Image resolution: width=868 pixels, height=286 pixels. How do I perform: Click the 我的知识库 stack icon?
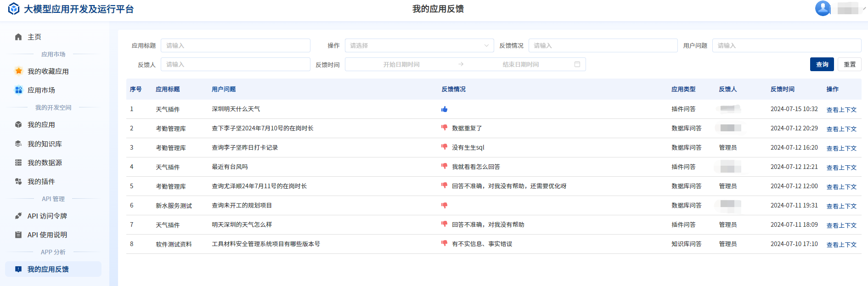18,144
